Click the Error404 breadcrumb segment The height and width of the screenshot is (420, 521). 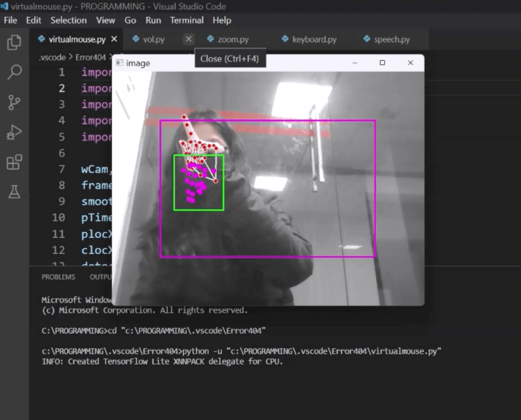(x=90, y=57)
